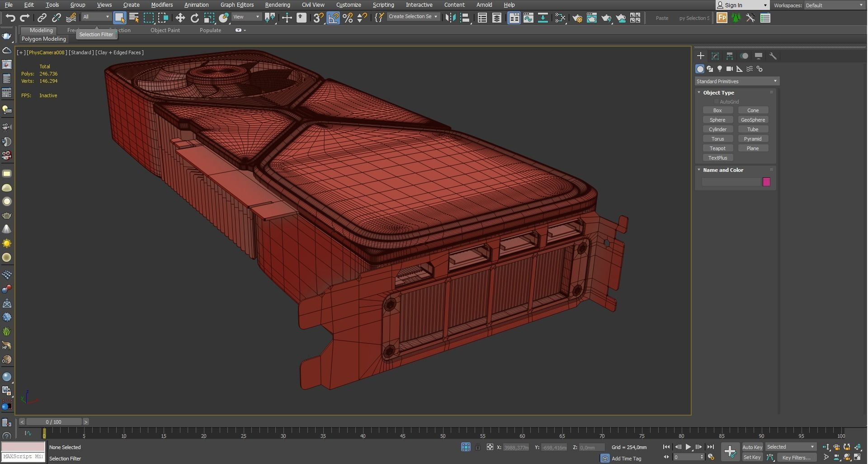Toggle 3D Snaps icon

coord(318,18)
